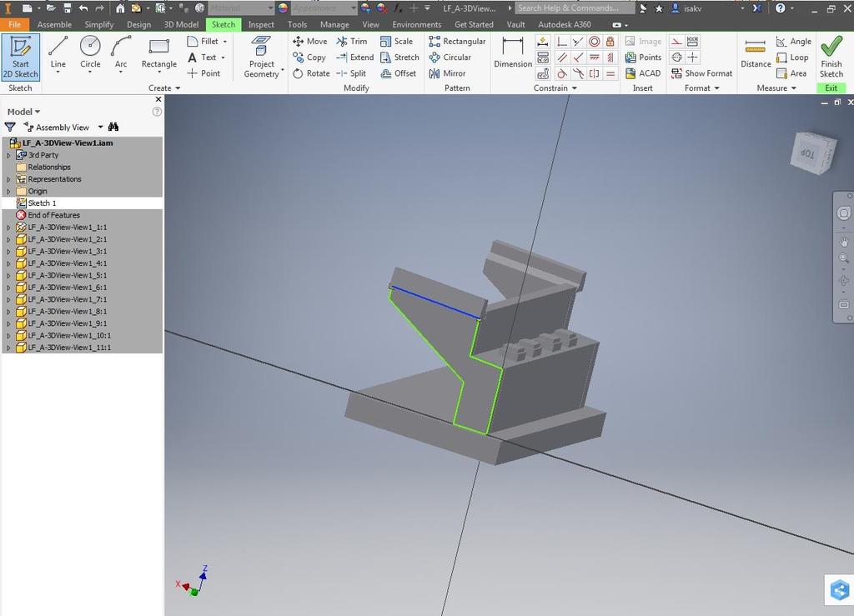Image resolution: width=854 pixels, height=616 pixels.
Task: Select Sketch 1 in browser
Action: [x=42, y=203]
